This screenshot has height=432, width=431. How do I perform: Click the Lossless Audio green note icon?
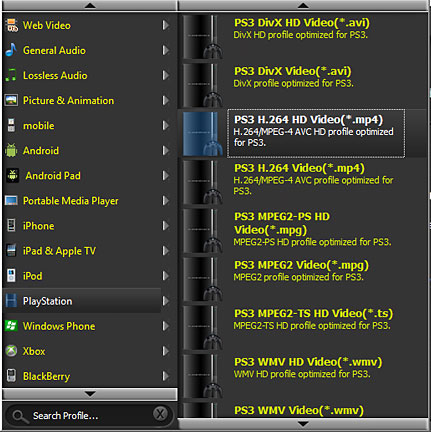point(11,75)
